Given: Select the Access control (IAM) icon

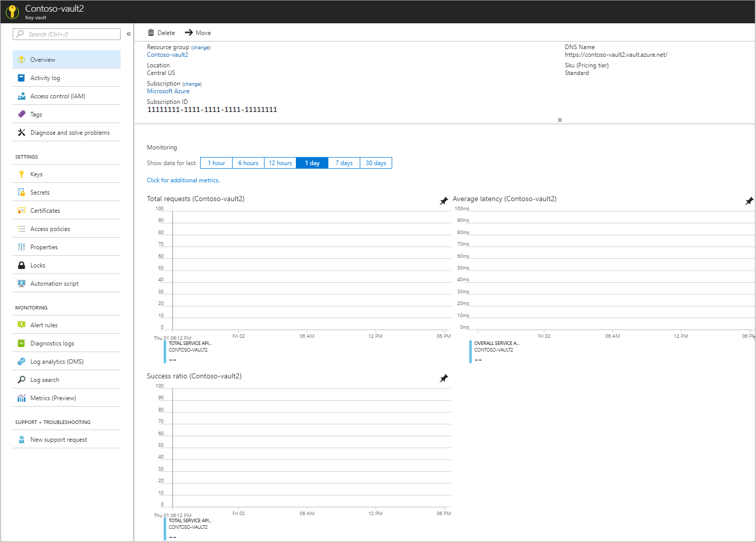Looking at the screenshot, I should [22, 96].
